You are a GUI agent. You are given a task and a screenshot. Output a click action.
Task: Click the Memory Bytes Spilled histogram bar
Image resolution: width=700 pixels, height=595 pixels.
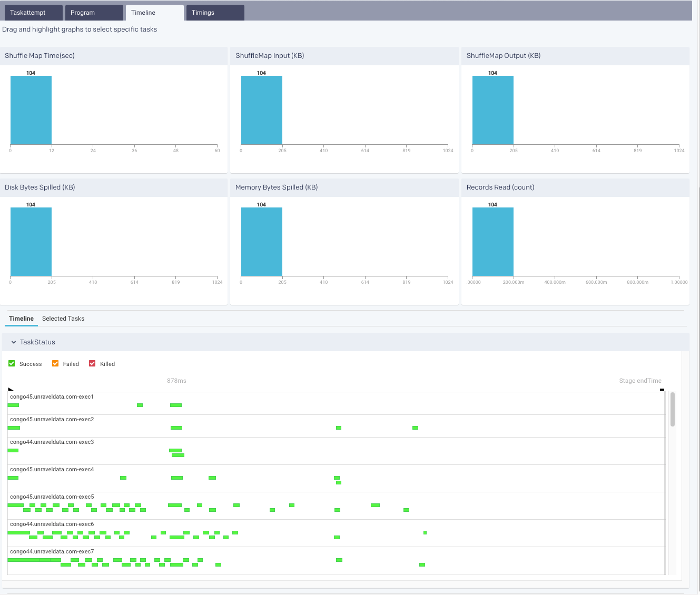262,242
